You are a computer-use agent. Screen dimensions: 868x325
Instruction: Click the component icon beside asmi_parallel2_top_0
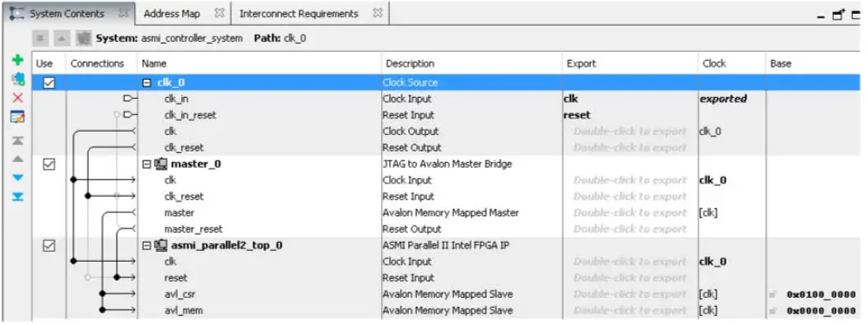(x=161, y=245)
